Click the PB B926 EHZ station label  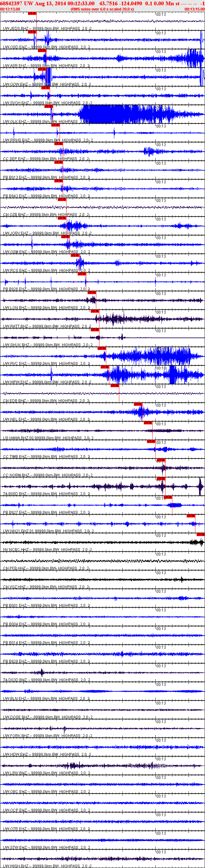pyautogui.click(x=47, y=289)
